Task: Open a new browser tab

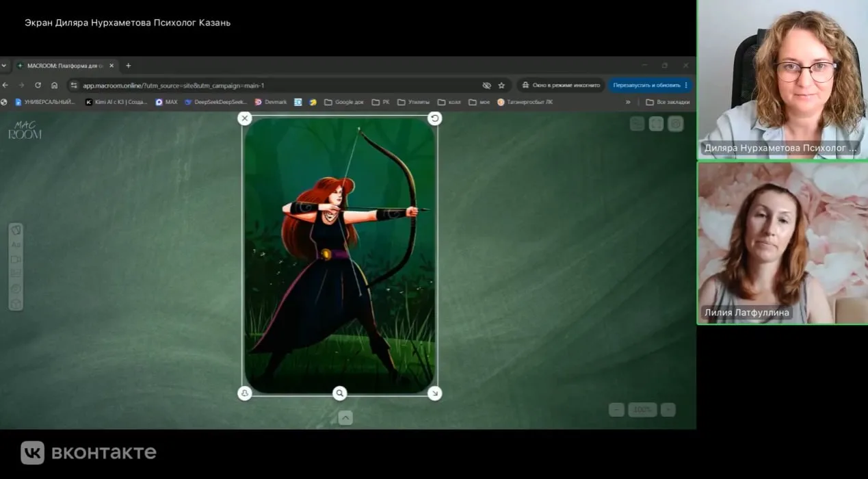Action: pos(128,66)
